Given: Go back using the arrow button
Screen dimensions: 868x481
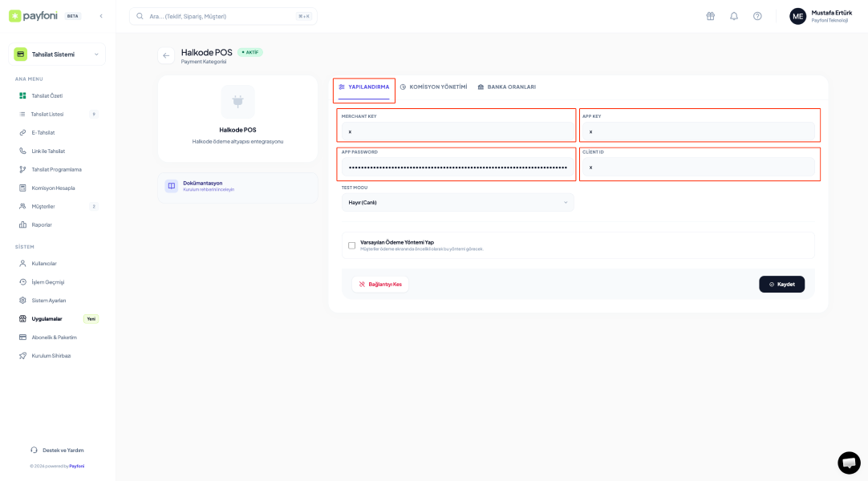Looking at the screenshot, I should 166,55.
